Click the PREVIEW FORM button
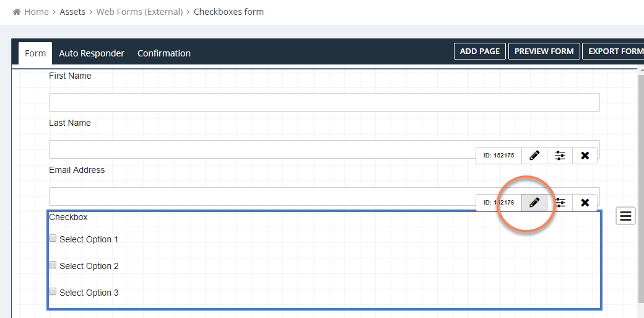The width and height of the screenshot is (644, 318). pos(544,51)
